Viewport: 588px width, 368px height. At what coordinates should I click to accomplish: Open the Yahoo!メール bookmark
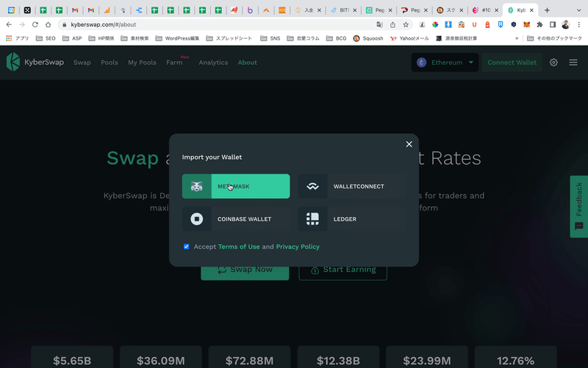click(x=409, y=38)
